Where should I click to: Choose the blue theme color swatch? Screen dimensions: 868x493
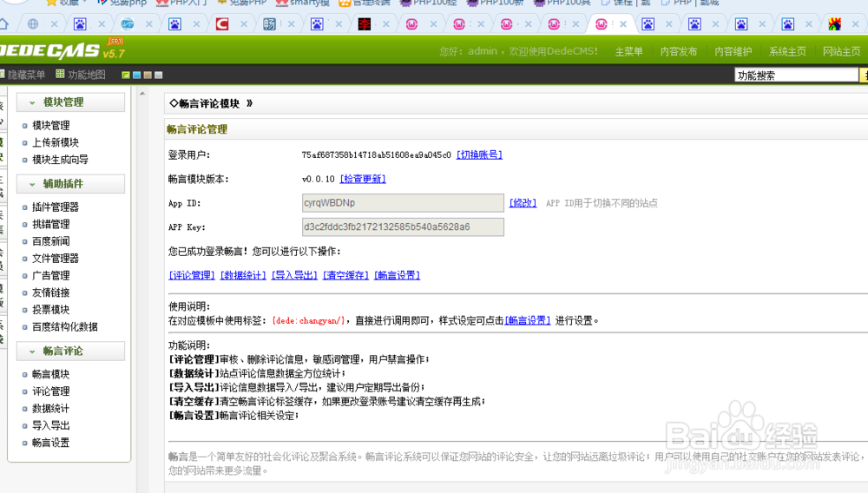137,75
